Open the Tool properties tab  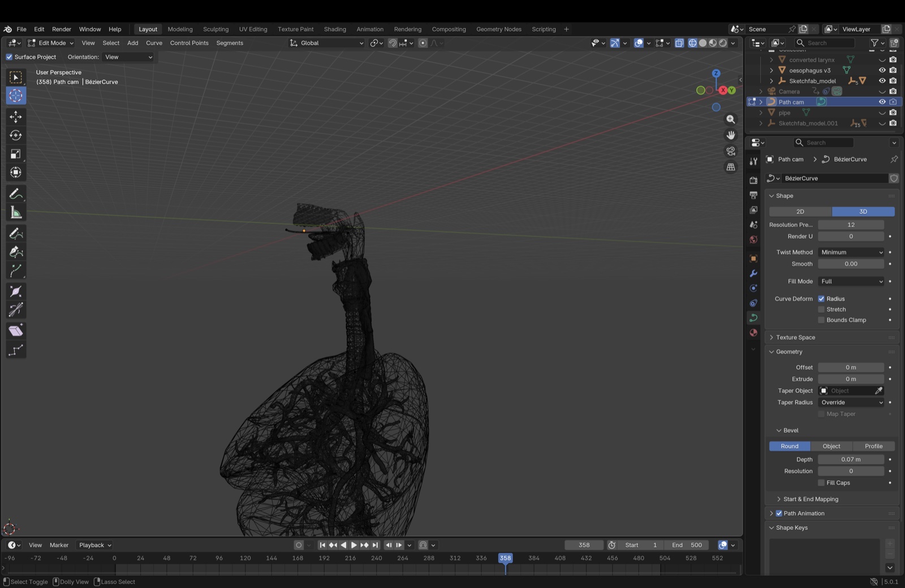pyautogui.click(x=753, y=162)
